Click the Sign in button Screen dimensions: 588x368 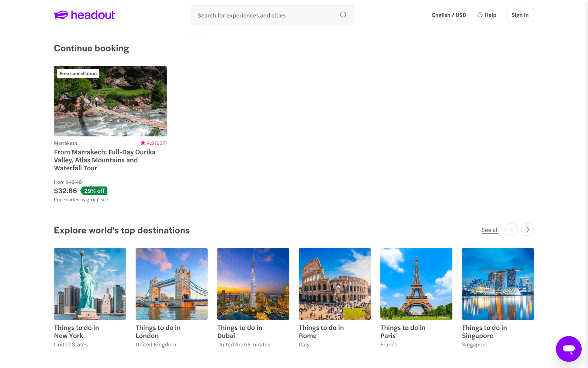coord(520,15)
